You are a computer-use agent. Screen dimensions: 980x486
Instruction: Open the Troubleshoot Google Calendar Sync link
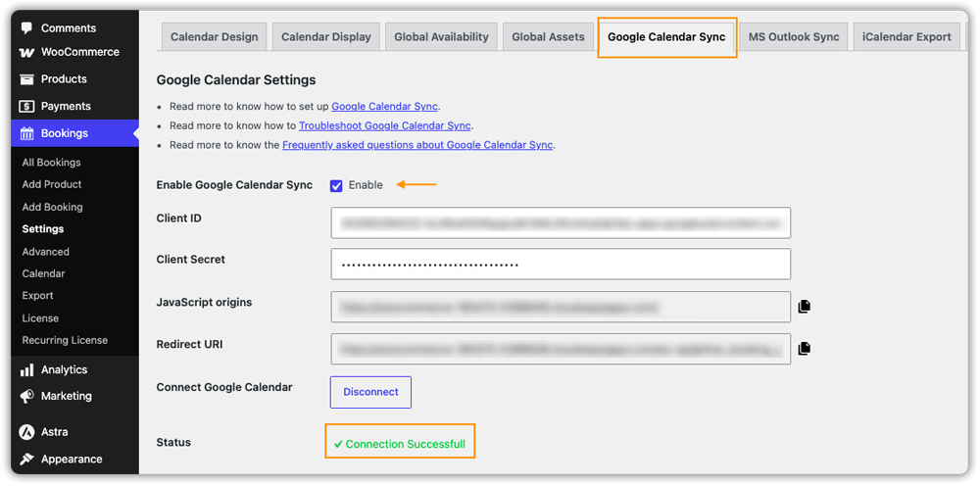pos(384,125)
